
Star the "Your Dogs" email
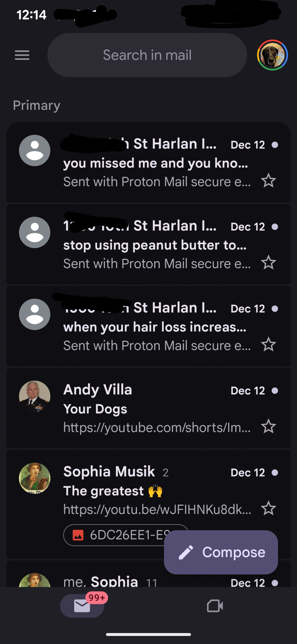point(268,426)
